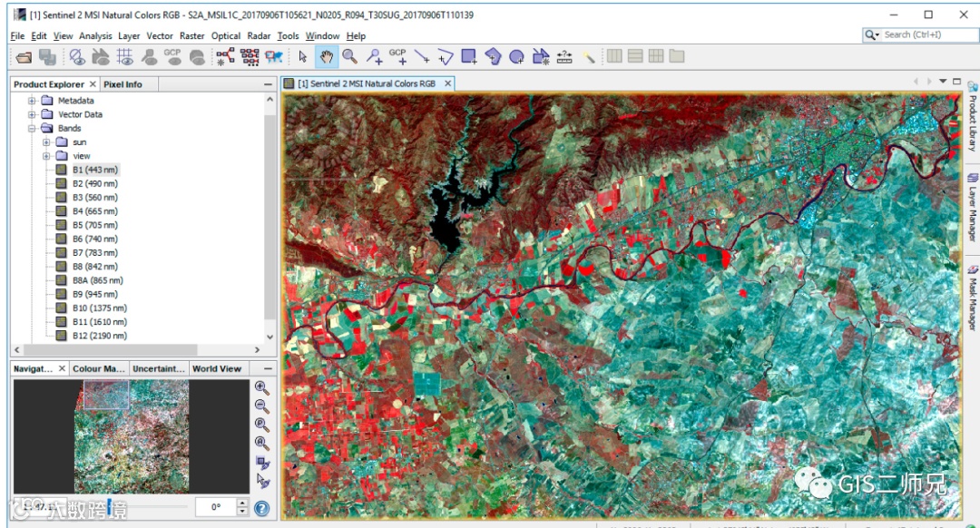Select band B4 (665 nm)
This screenshot has height=528, width=980.
[x=95, y=211]
